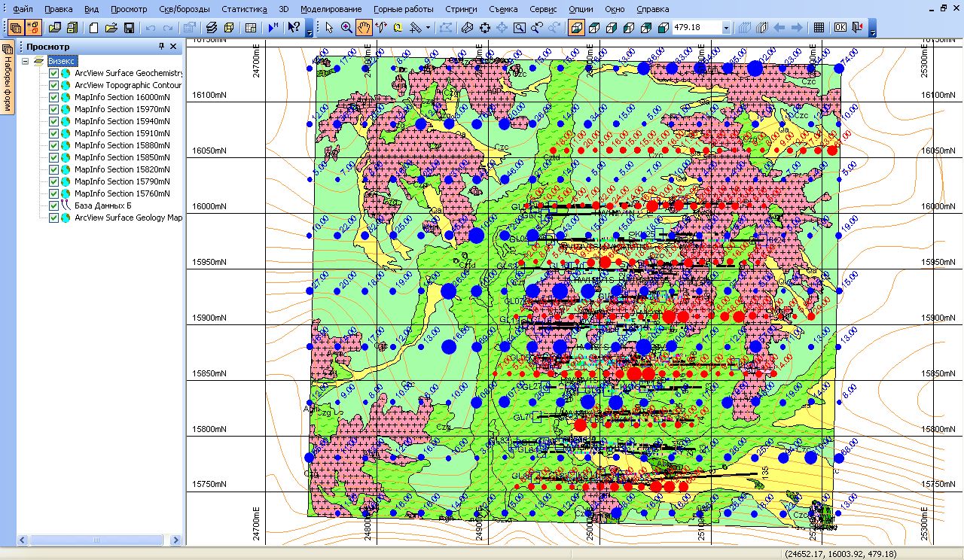Click the yellow loop query tool icon

pyautogui.click(x=397, y=28)
